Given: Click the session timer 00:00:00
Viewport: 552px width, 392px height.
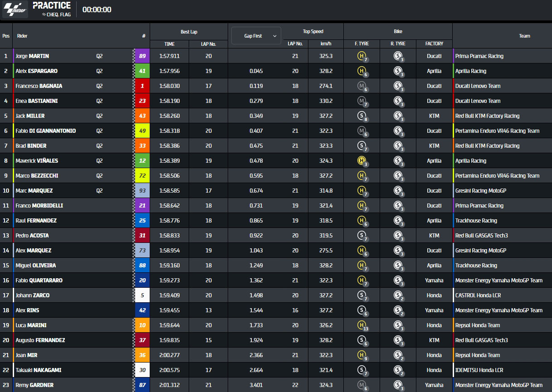Looking at the screenshot, I should (x=97, y=10).
